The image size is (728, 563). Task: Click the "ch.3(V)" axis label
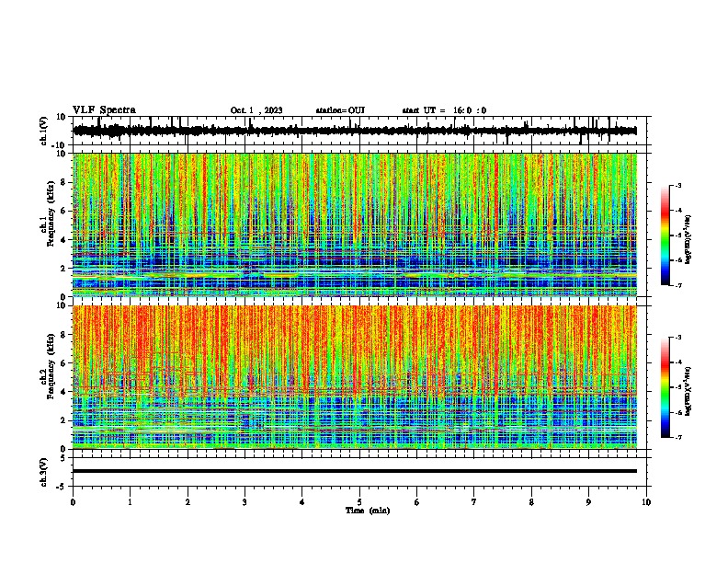tap(44, 472)
